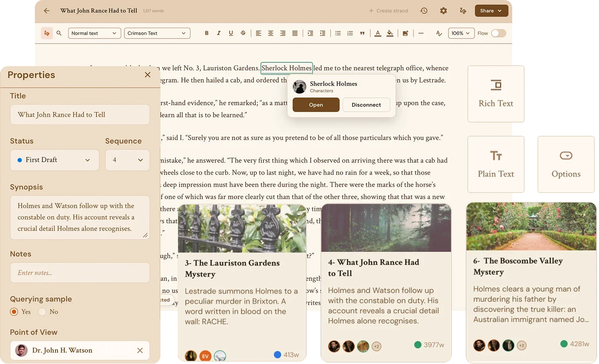Click the Title input field
This screenshot has height=364, width=599.
(x=80, y=114)
